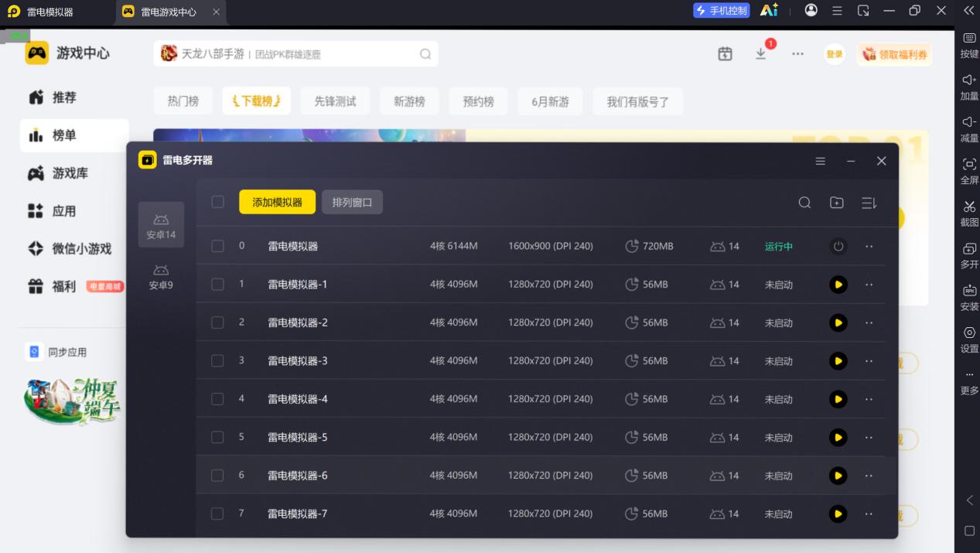Open the sort icon in 雷电多开器 toolbar
Image resolution: width=980 pixels, height=553 pixels.
[869, 203]
